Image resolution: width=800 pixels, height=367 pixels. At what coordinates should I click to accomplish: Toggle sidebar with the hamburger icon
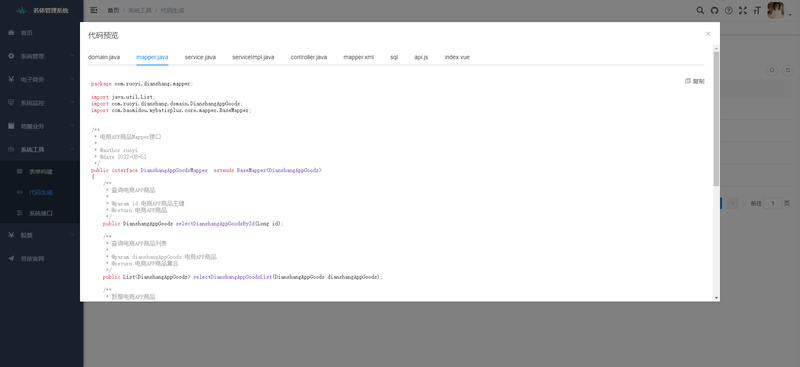[94, 10]
